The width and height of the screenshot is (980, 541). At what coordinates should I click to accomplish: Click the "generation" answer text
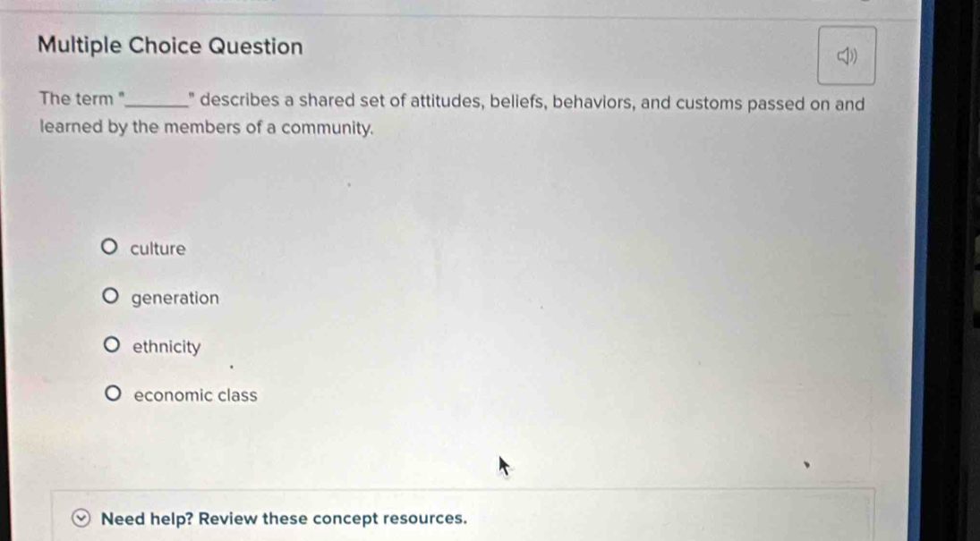tap(175, 298)
